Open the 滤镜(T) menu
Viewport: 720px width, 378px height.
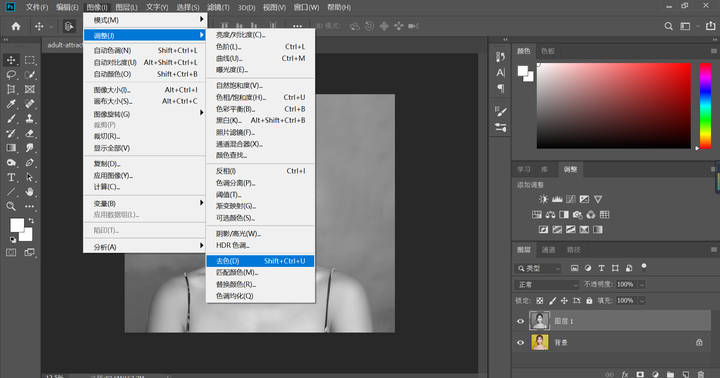click(x=218, y=7)
